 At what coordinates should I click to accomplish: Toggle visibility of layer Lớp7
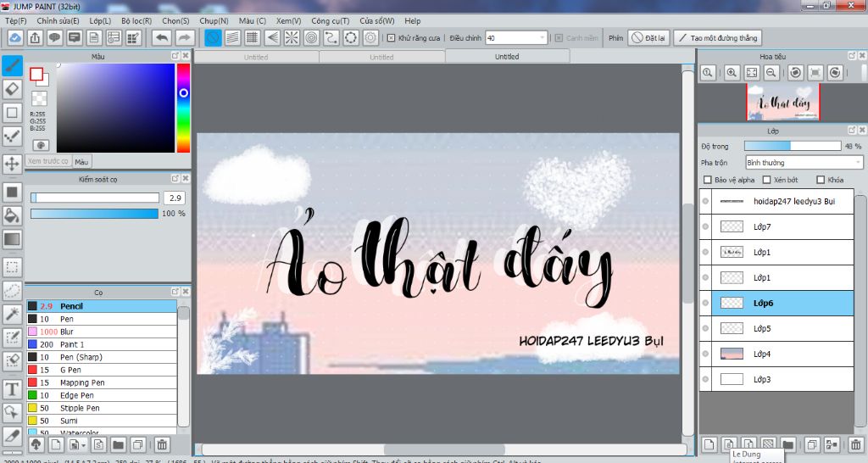pyautogui.click(x=705, y=226)
